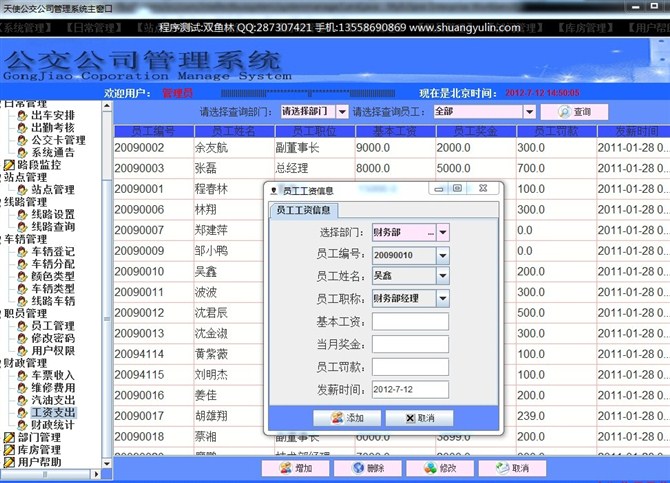Click the 路段监控 notepad icon

9,165
